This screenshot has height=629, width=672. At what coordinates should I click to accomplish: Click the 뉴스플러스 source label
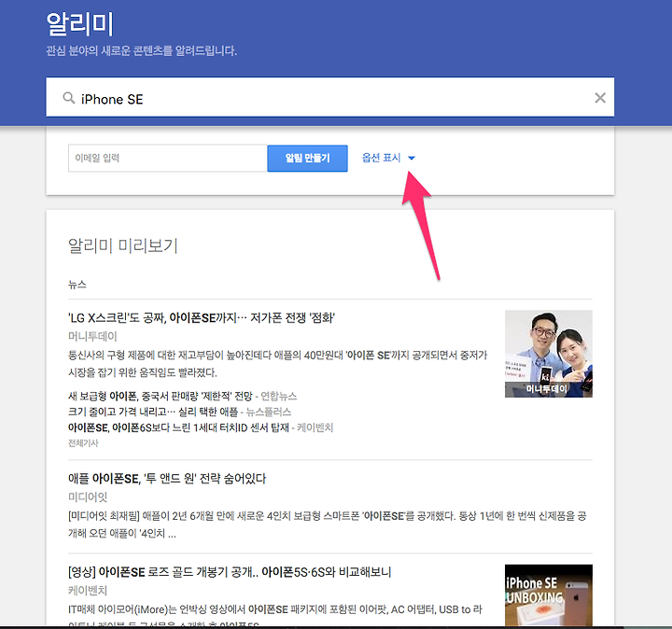pyautogui.click(x=268, y=412)
